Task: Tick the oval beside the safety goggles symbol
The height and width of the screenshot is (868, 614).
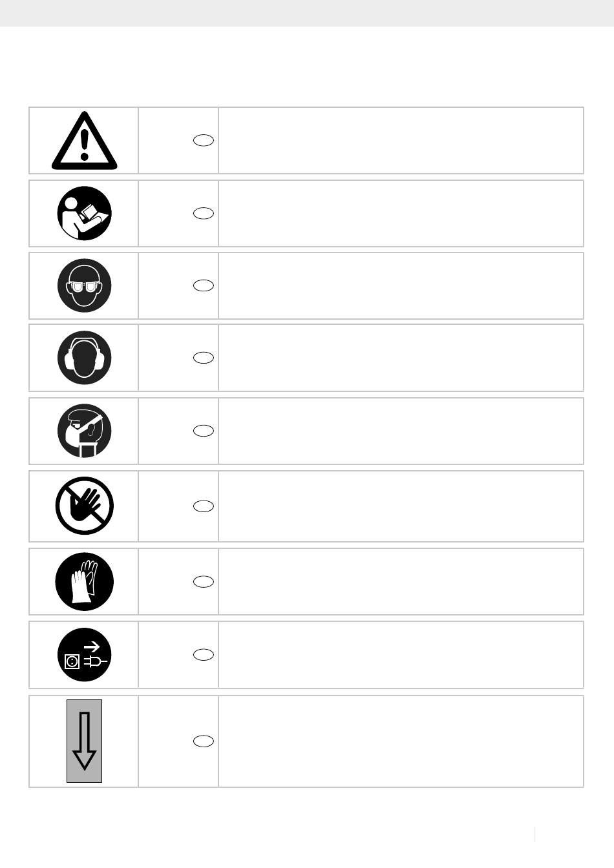Action: (204, 285)
